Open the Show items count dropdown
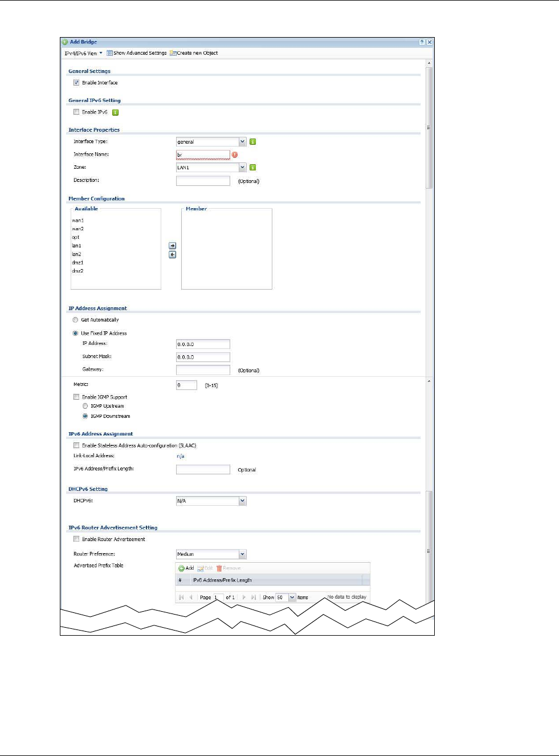This screenshot has width=559, height=756. pos(292,598)
